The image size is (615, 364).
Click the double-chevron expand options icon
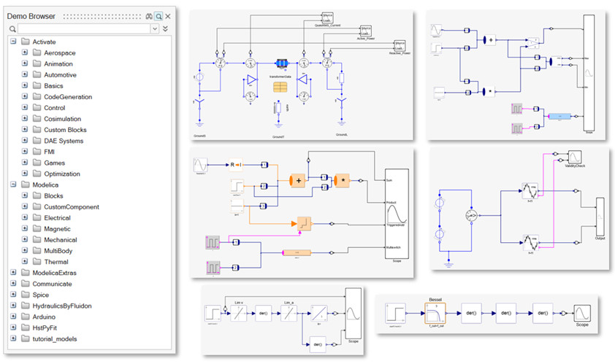[166, 28]
